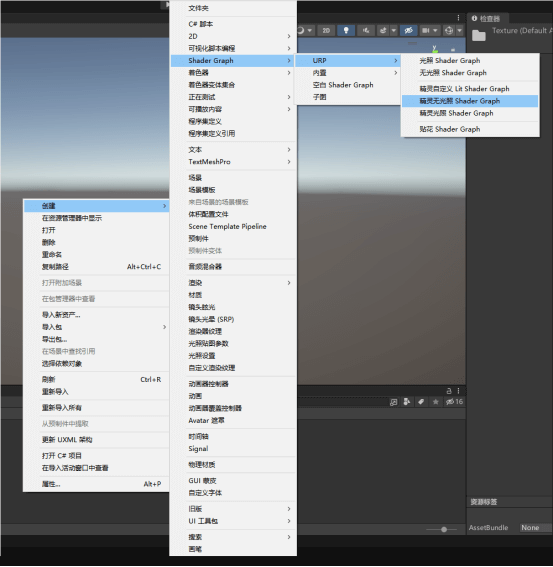Choose C# 脚本 in create menu
553x567 pixels.
point(233,24)
